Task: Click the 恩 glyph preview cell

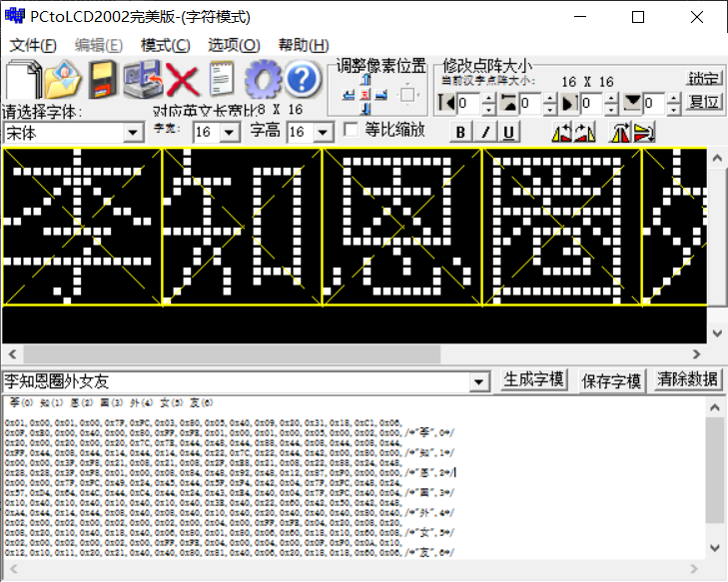Action: point(402,227)
